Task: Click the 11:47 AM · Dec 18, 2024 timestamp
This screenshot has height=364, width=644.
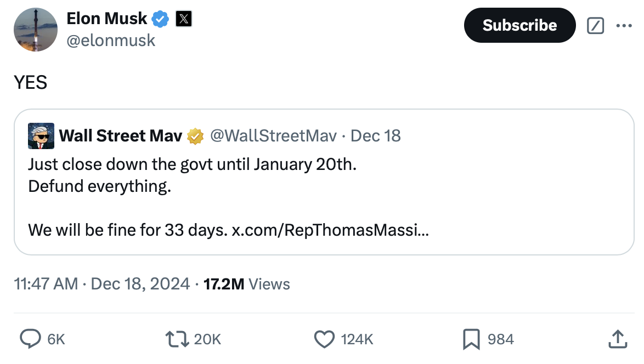Action: pos(102,283)
